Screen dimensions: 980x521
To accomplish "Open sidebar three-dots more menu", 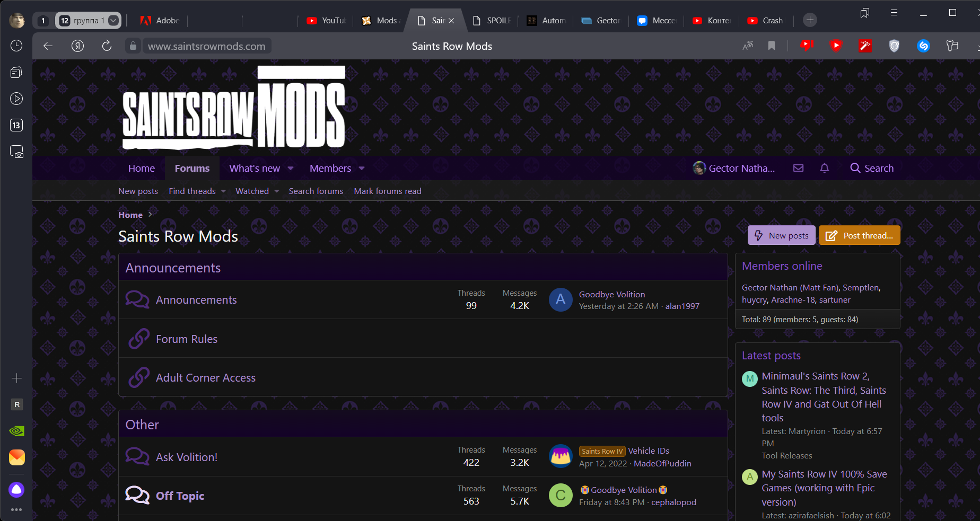I will (x=16, y=509).
